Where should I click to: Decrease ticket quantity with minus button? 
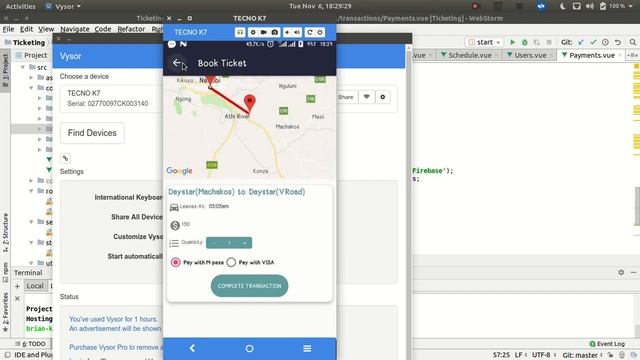(213, 243)
